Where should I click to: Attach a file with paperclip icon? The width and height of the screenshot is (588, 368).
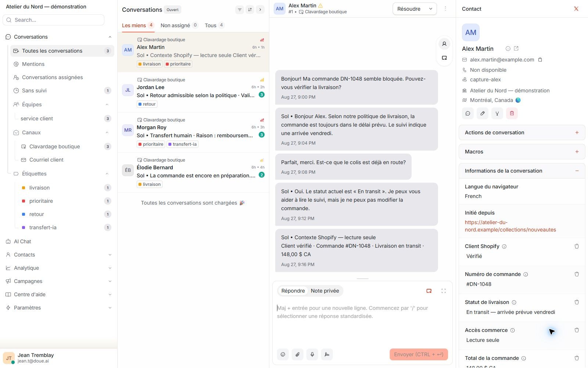[298, 354]
